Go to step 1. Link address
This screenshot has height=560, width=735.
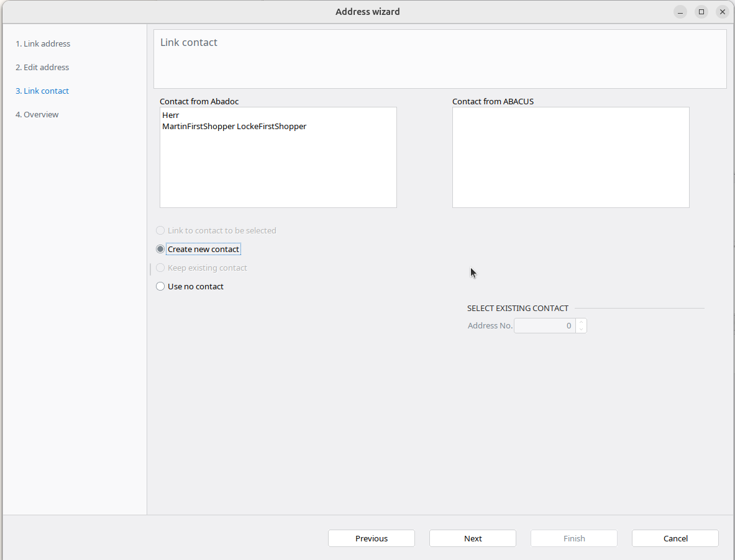pyautogui.click(x=43, y=44)
